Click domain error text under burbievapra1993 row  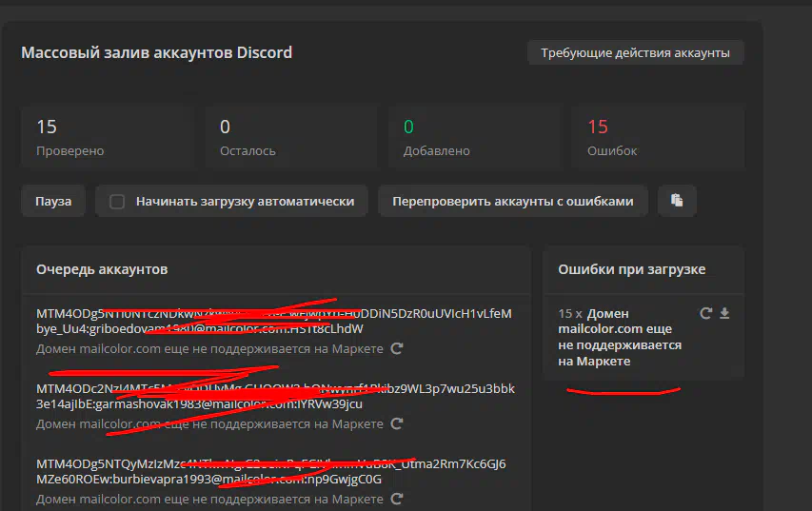209,499
